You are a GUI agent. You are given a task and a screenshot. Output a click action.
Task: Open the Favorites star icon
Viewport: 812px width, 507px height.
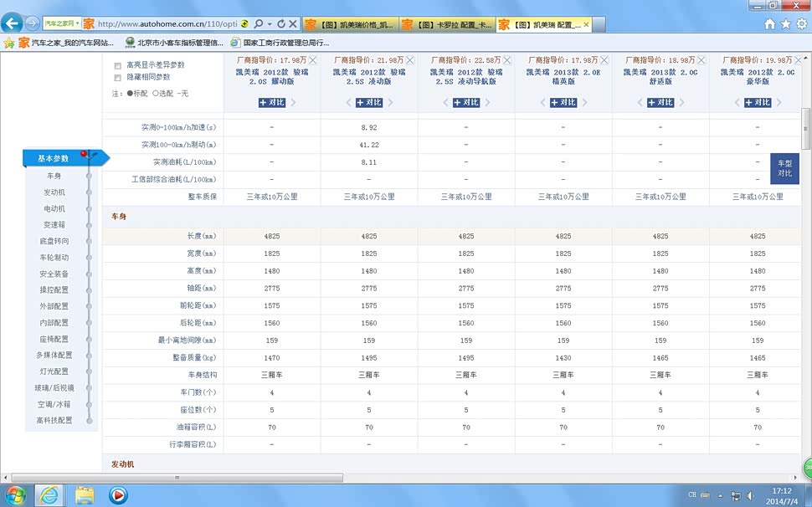click(785, 23)
